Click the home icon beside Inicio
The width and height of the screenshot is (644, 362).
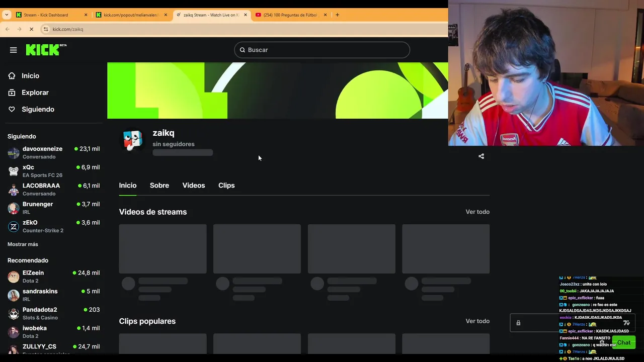[12, 76]
